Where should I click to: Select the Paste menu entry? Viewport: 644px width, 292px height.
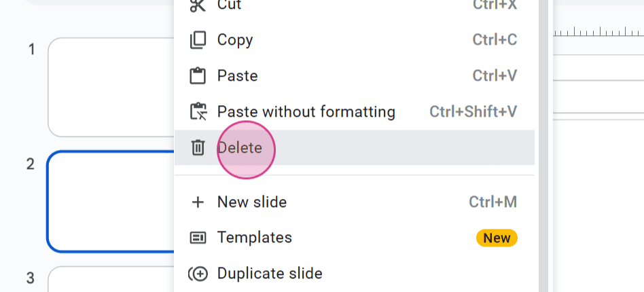pos(355,76)
